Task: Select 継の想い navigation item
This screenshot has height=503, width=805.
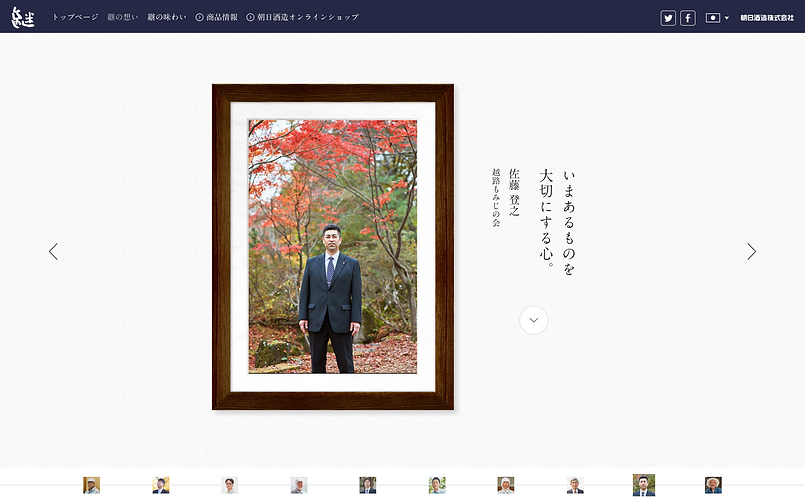Action: tap(123, 17)
